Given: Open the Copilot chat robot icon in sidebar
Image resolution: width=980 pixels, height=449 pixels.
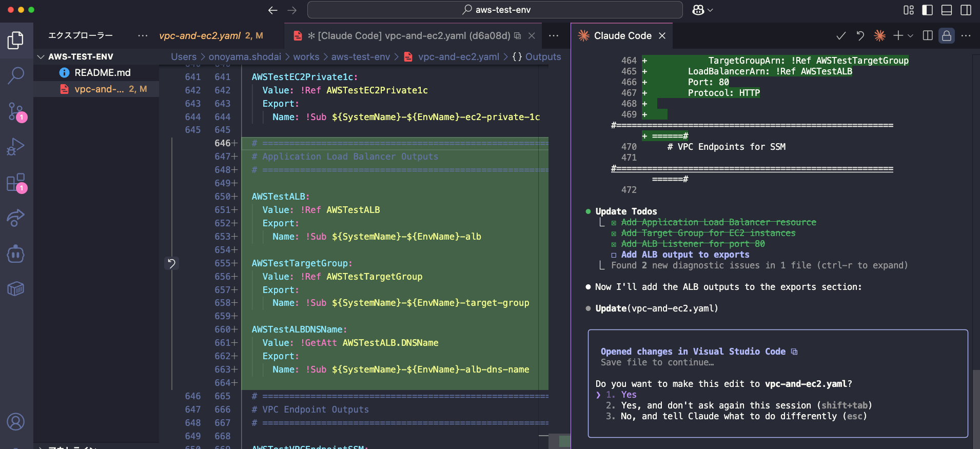Looking at the screenshot, I should (16, 253).
